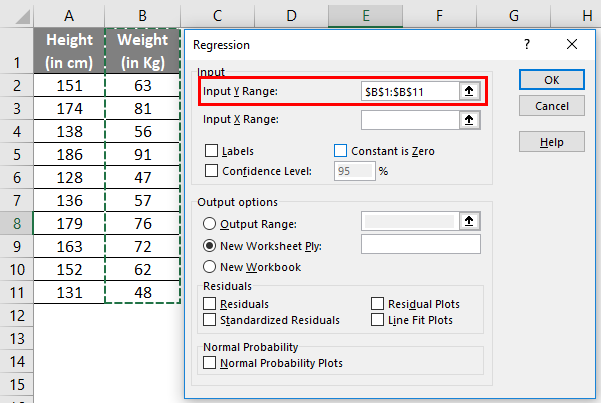This screenshot has height=403, width=601.
Task: Enable the Labels checkbox
Action: (211, 151)
